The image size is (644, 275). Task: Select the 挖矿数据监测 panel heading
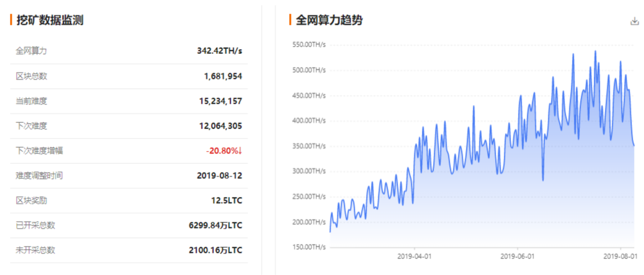(50, 20)
